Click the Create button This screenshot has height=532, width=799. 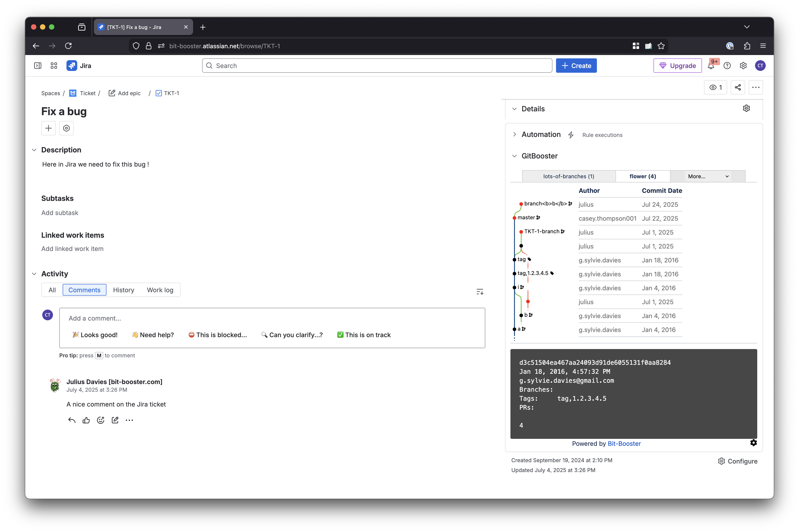[x=576, y=66]
